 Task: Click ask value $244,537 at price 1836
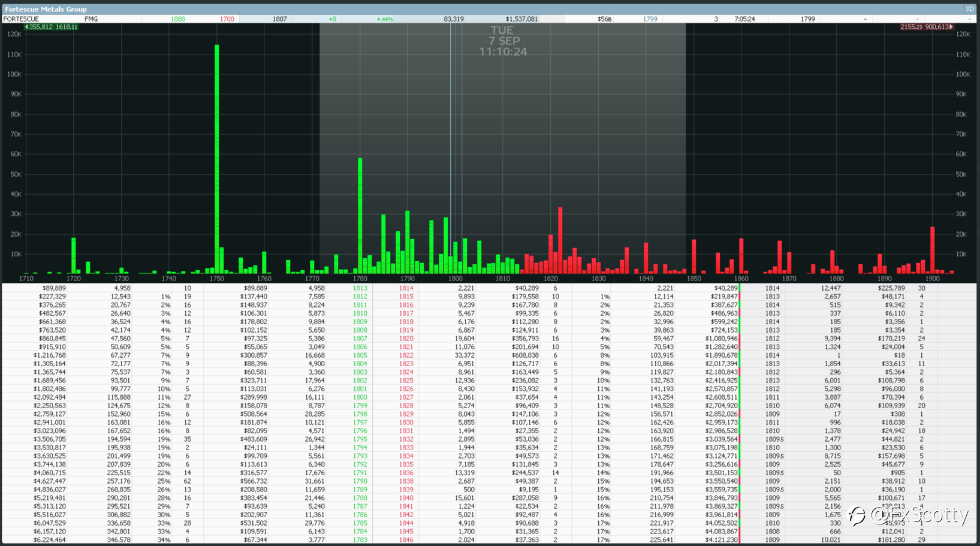[x=524, y=473]
